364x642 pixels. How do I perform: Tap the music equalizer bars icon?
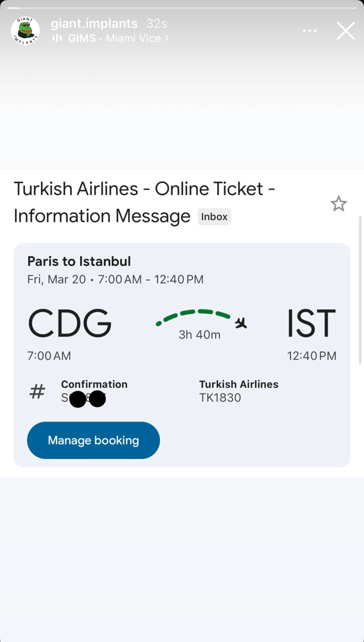pyautogui.click(x=57, y=38)
